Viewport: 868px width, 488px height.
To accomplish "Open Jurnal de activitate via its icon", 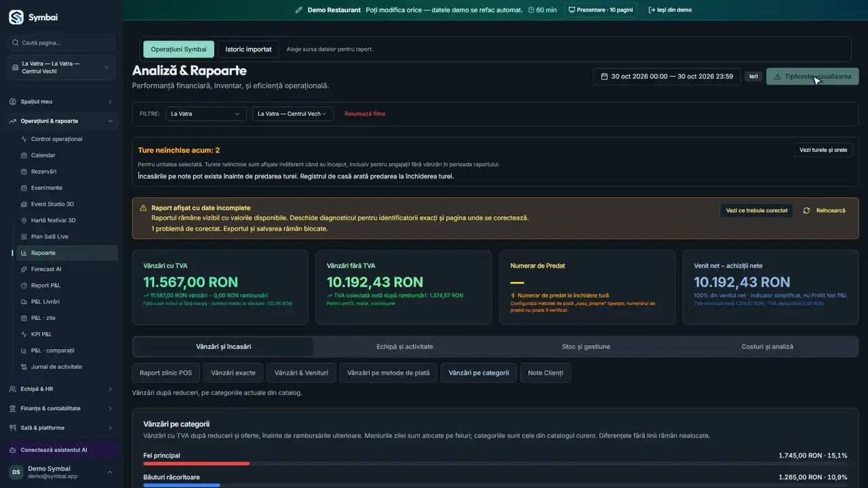I will [x=24, y=367].
